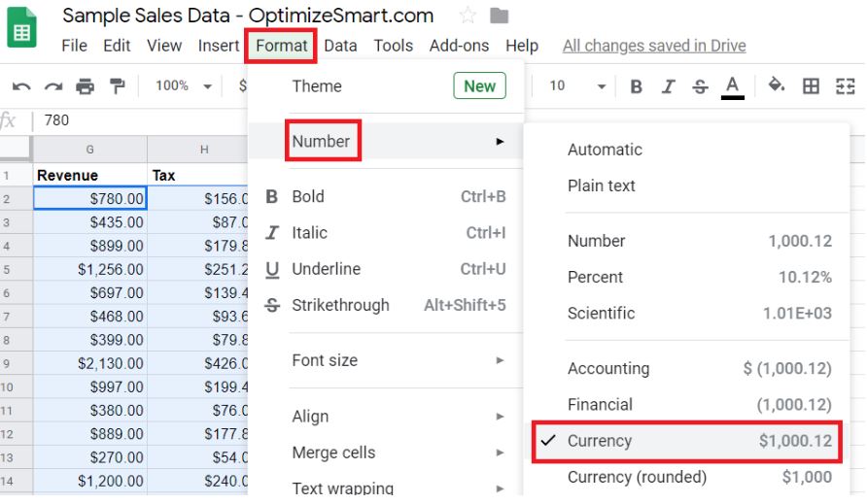
Task: Select the paint format roller icon
Action: (118, 86)
